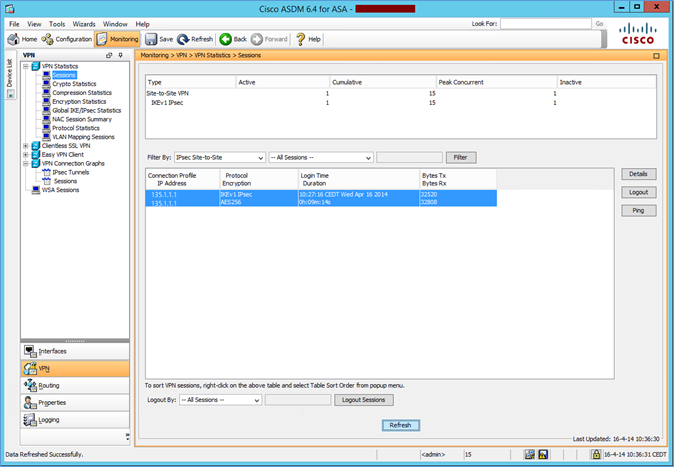The height and width of the screenshot is (467, 674).
Task: Open the Logging navigation section
Action: click(x=75, y=420)
